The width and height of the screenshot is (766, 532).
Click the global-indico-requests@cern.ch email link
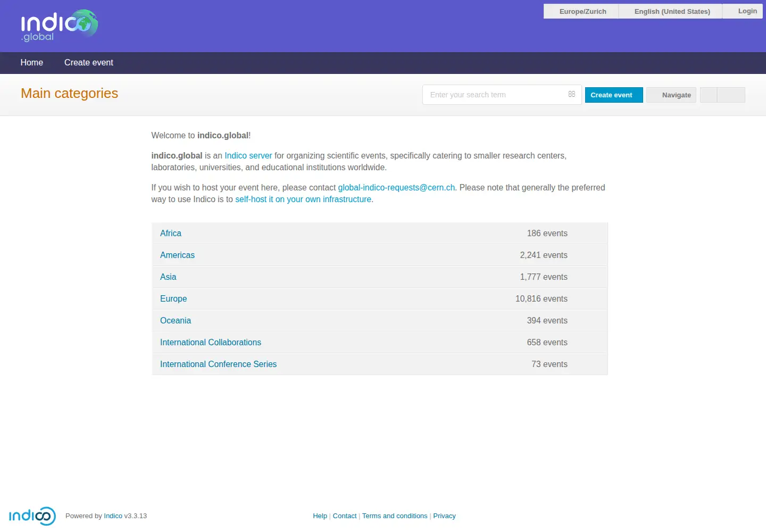(396, 188)
